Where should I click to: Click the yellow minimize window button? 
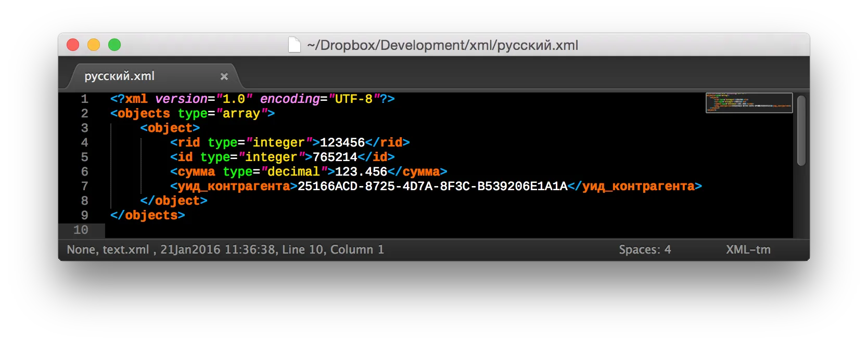[94, 45]
